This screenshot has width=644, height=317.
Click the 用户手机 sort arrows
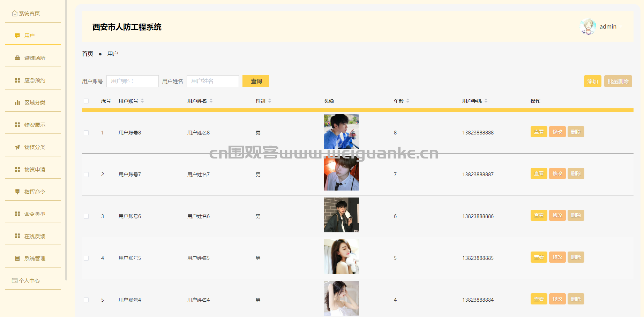click(486, 101)
